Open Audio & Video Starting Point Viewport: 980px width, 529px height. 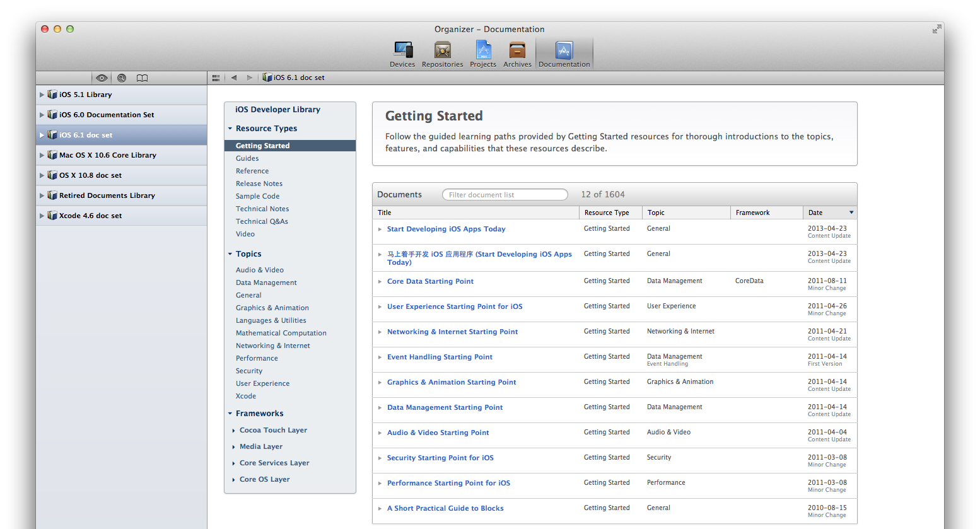click(x=438, y=433)
